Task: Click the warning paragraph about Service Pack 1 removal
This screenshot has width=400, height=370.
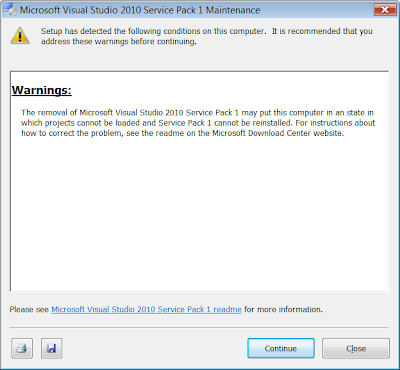Action: pos(198,123)
